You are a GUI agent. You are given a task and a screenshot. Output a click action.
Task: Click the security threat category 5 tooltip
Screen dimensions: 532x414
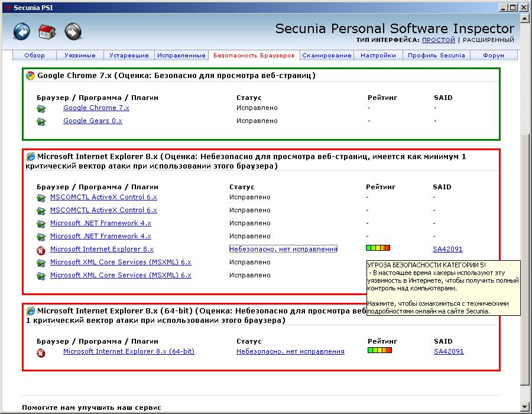tap(443, 288)
